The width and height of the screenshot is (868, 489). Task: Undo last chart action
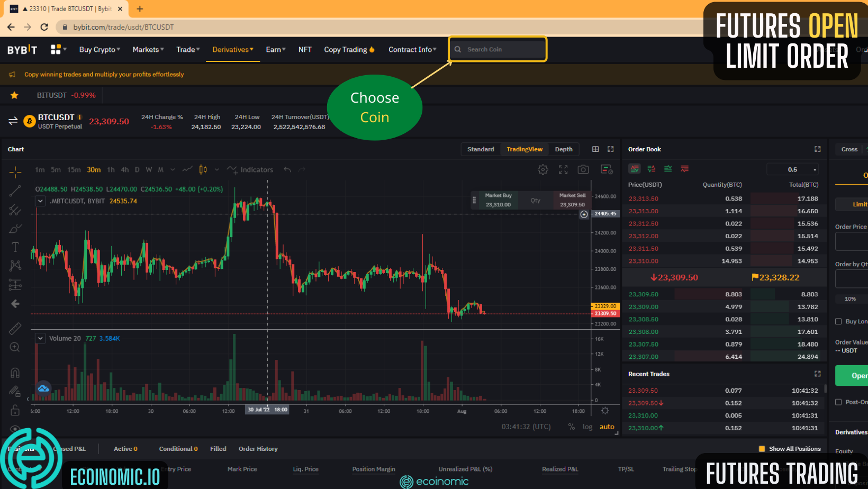point(287,169)
